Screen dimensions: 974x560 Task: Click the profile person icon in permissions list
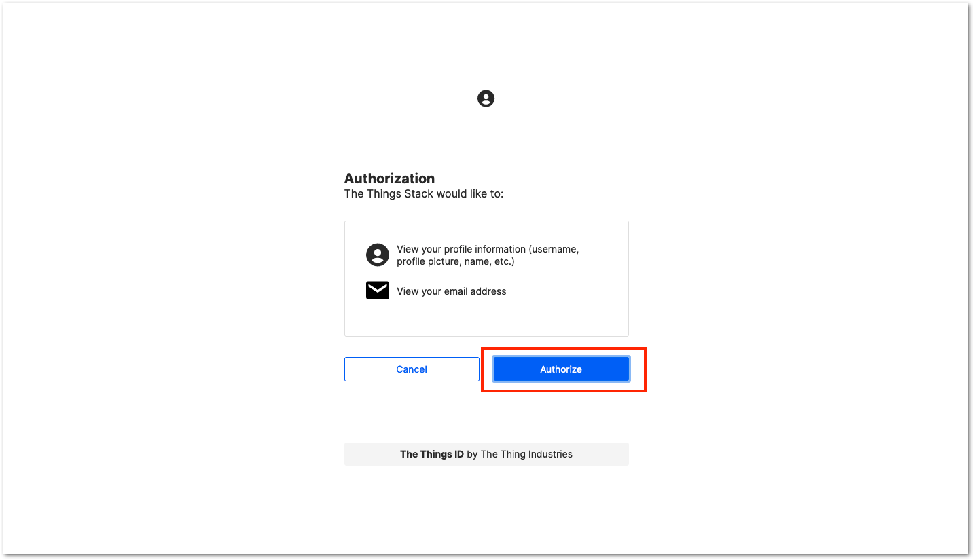coord(378,255)
